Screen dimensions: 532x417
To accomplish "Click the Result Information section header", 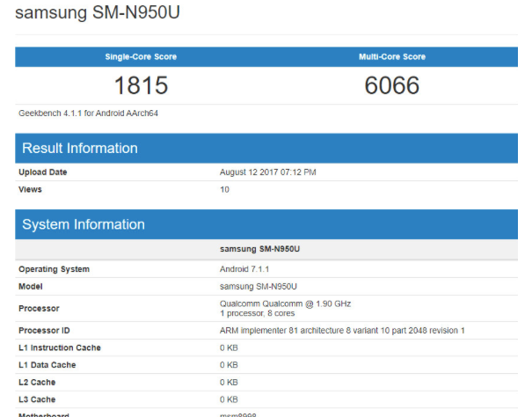I will [266, 148].
